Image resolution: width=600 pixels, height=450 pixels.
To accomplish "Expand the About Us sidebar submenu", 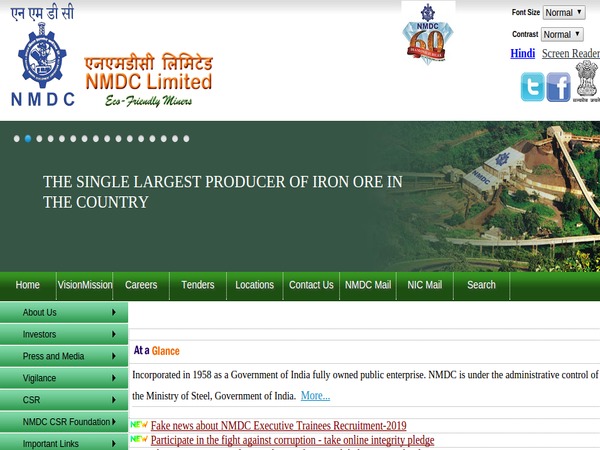I will pyautogui.click(x=65, y=313).
